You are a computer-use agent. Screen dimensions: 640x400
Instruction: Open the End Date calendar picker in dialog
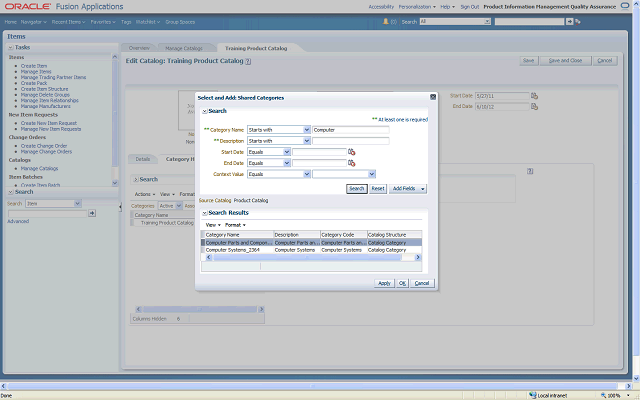(351, 163)
